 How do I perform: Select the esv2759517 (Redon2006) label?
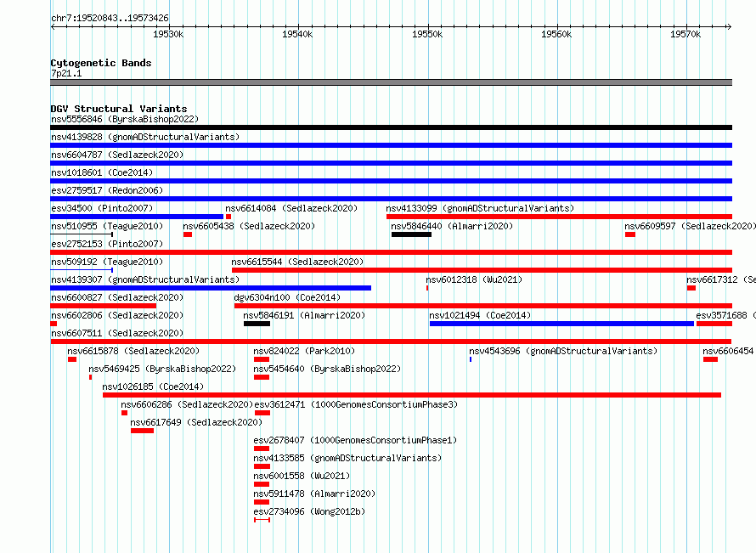point(107,190)
